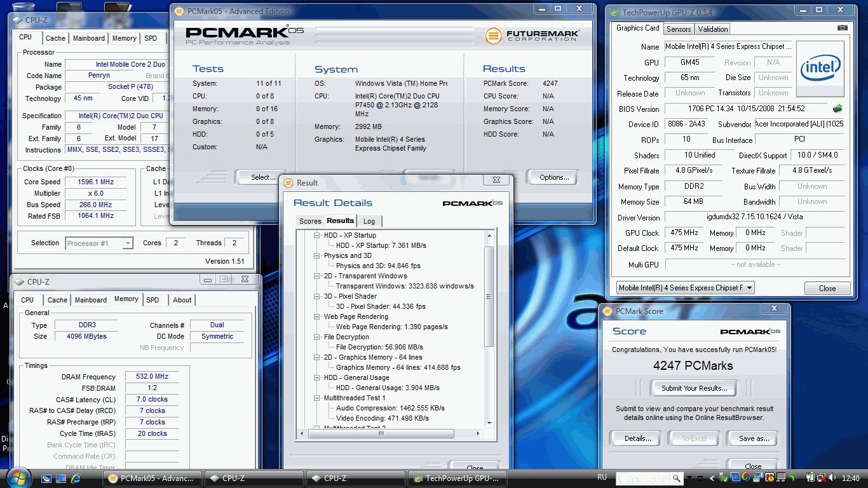Click the Driver Version field in GPU-Z
This screenshot has height=488, width=868.
coord(755,217)
